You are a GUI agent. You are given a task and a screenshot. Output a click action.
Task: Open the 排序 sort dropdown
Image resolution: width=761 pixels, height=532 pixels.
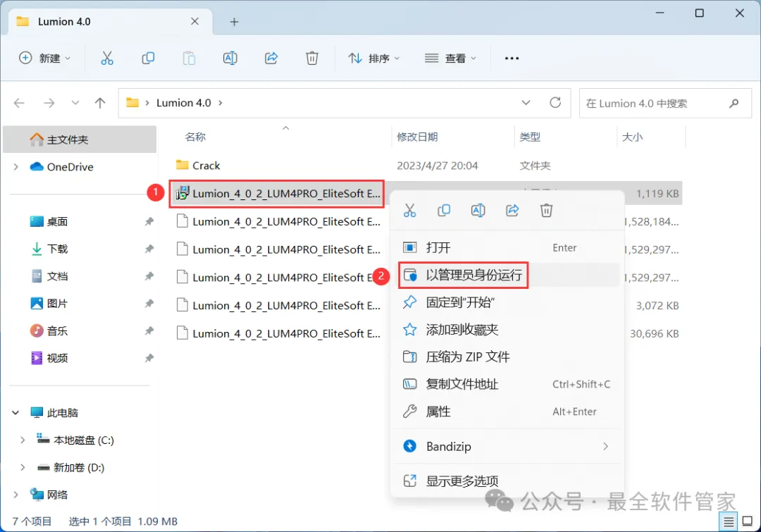(373, 58)
